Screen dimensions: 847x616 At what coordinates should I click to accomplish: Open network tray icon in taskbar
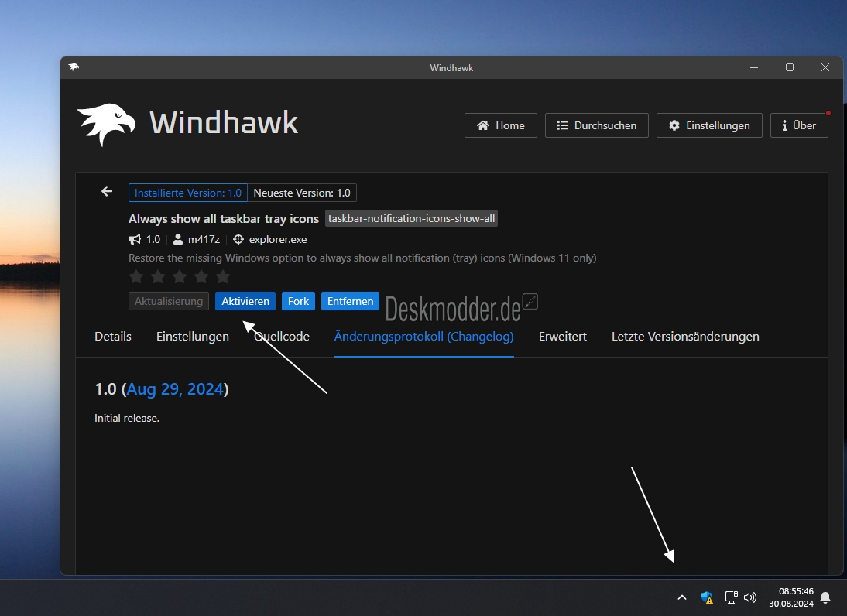coord(731,597)
